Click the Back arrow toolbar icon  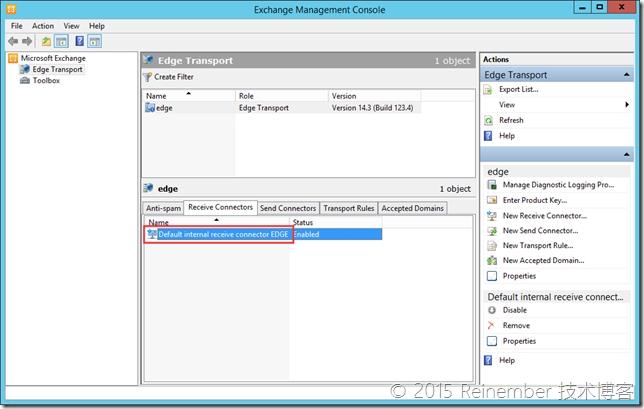(x=13, y=41)
